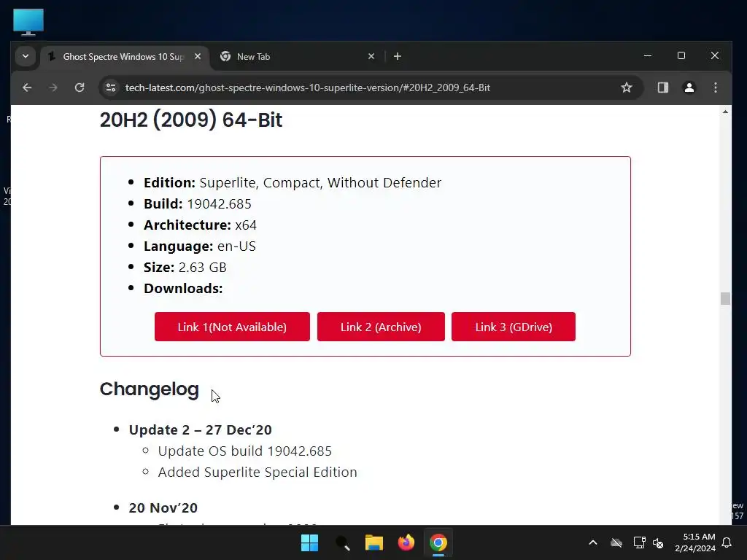Open File Explorer from taskbar

point(374,542)
